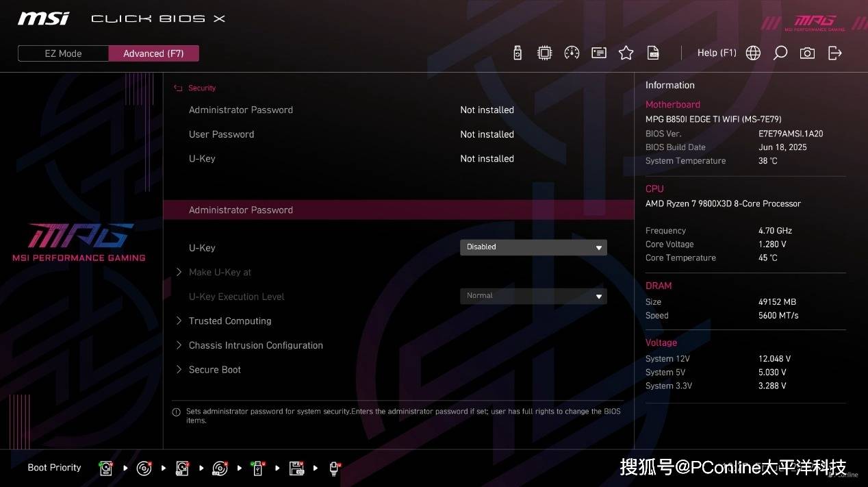Click the U-Key status row at top
The image size is (868, 487).
click(x=202, y=158)
